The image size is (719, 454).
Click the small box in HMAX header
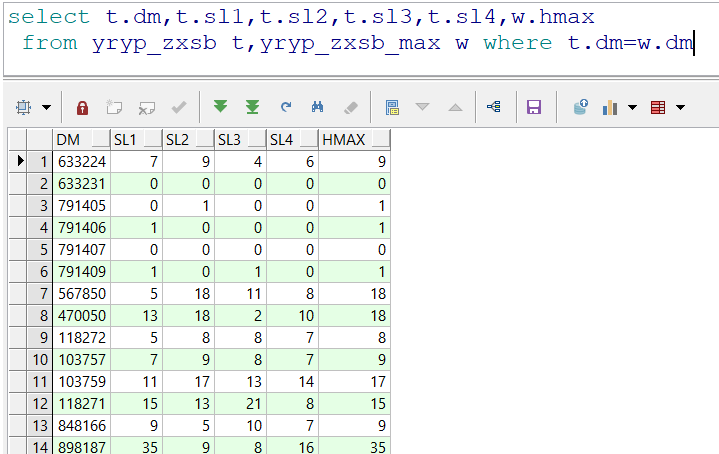pyautogui.click(x=381, y=138)
